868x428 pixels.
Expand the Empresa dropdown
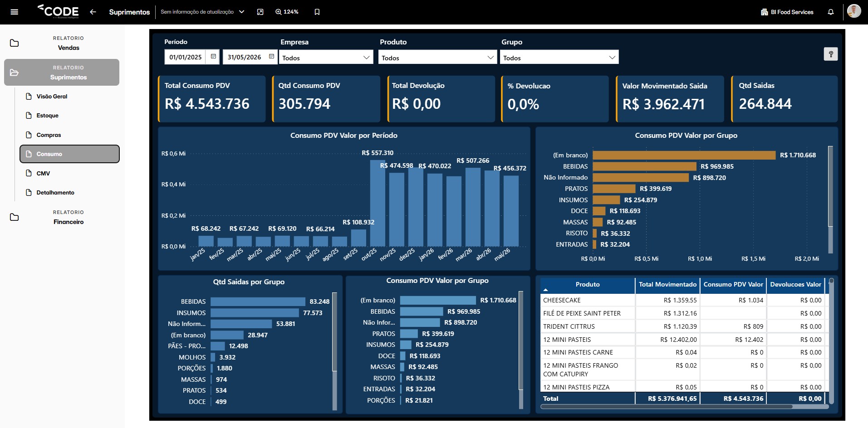point(326,57)
